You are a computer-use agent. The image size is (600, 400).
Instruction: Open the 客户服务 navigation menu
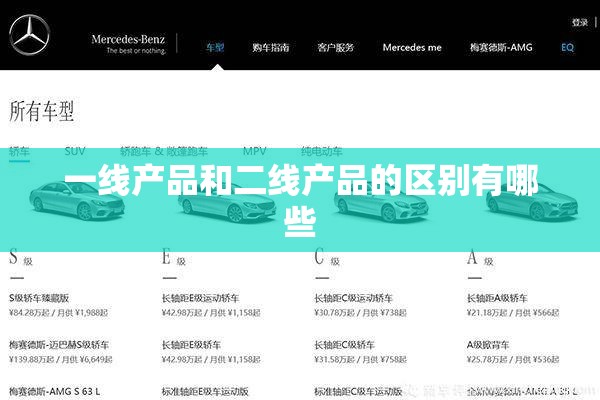336,47
